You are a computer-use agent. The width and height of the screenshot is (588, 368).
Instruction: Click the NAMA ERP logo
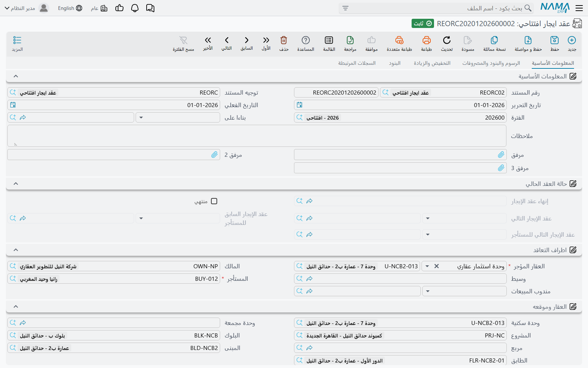(x=555, y=8)
